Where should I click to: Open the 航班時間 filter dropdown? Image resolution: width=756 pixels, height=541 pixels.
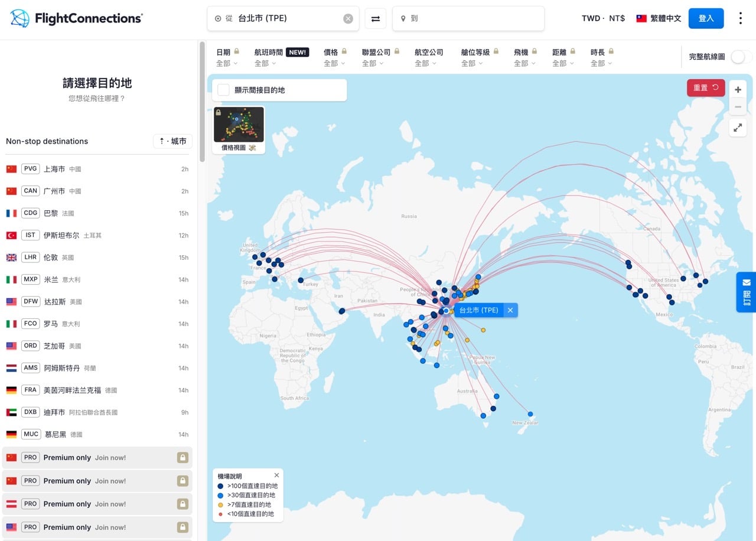tap(281, 58)
